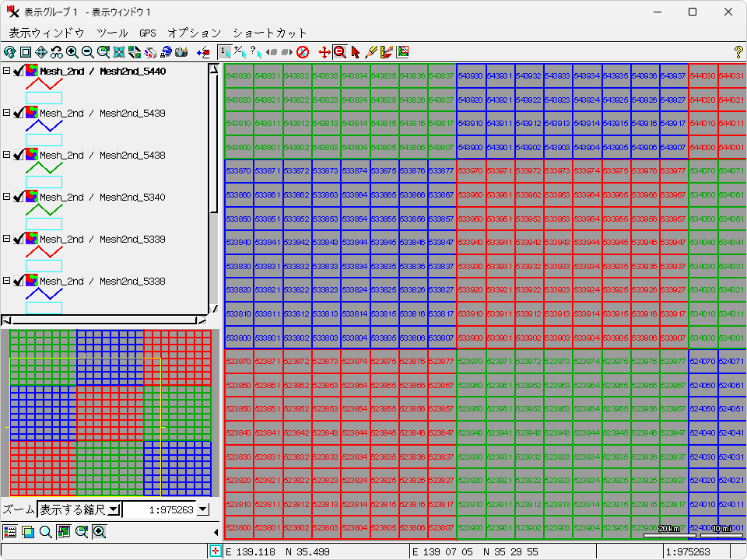Screen dimensions: 747x560
Task: Open the snapshot camera tool
Action: (181, 52)
